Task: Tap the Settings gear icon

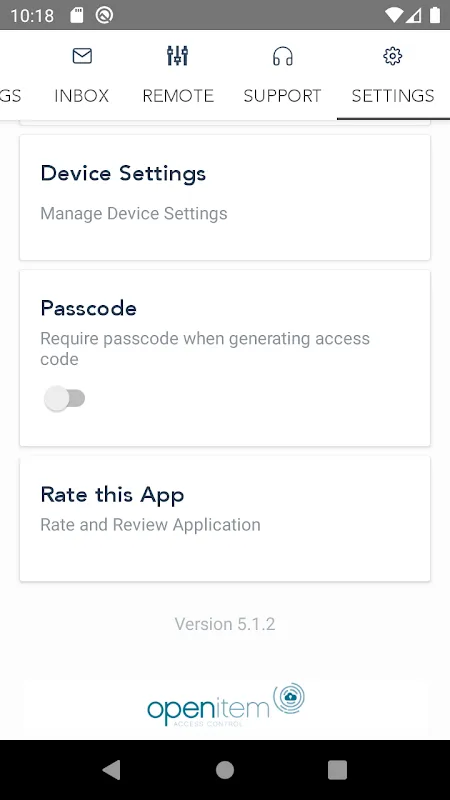Action: click(x=392, y=56)
